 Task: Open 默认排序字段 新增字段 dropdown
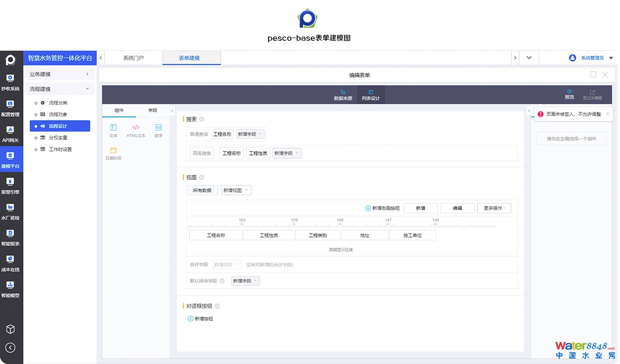click(245, 281)
